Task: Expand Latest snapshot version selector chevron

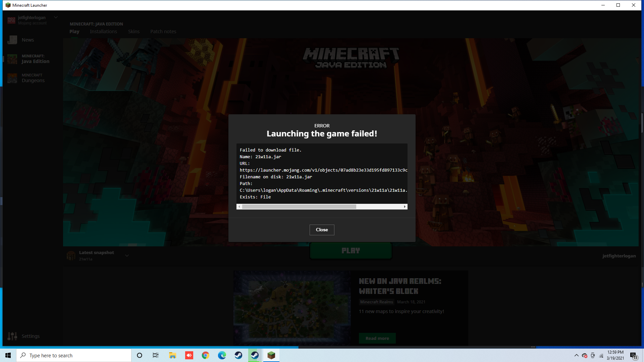Action: click(x=127, y=255)
